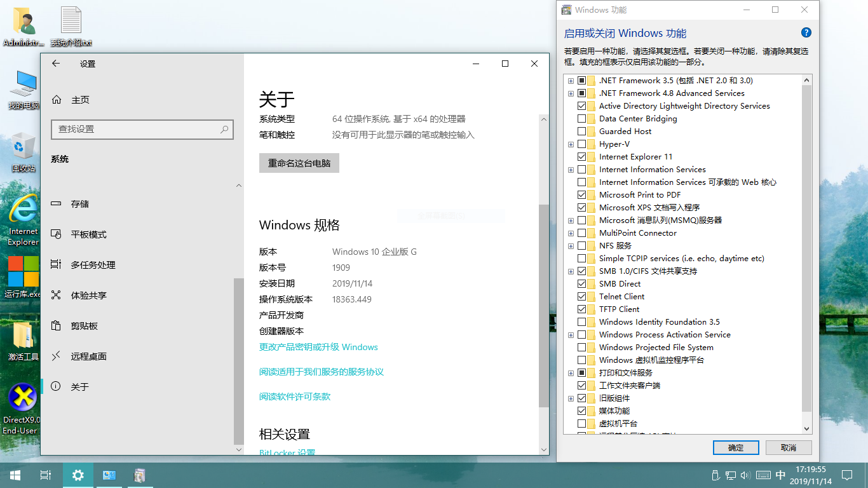868x488 pixels.
Task: Expand the SMB 1.0/CIFS tree node
Action: point(571,271)
